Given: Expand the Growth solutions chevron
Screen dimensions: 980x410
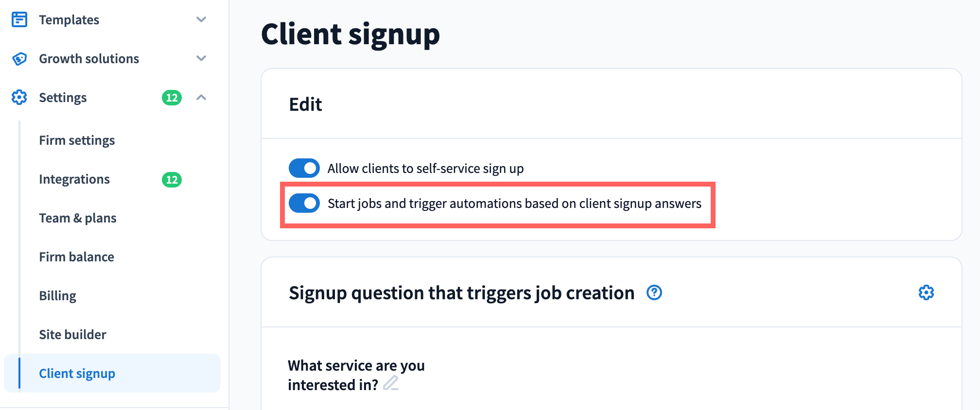Looking at the screenshot, I should [x=201, y=59].
